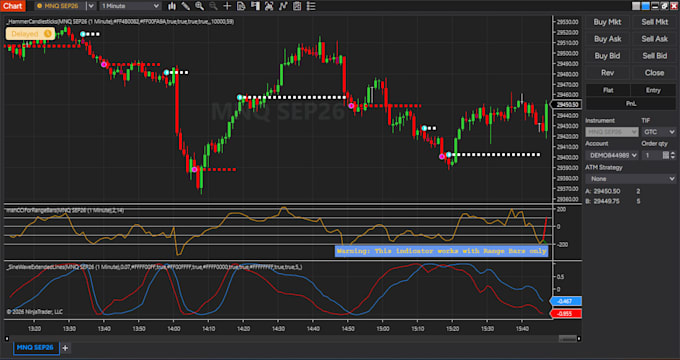Click the magenta marker dot near 14:06 low
Image resolution: width=680 pixels, height=360 pixels.
(x=195, y=170)
